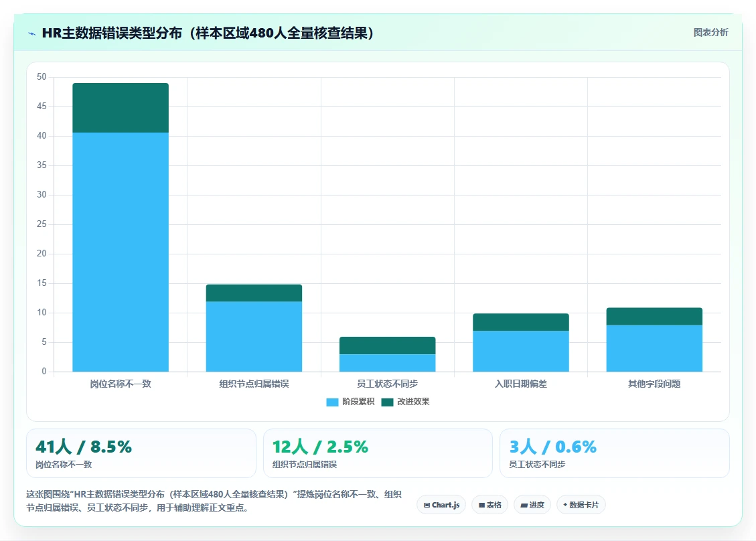Click 员工状态不同步 caption in the third card
Image resolution: width=756 pixels, height=541 pixels.
point(537,464)
